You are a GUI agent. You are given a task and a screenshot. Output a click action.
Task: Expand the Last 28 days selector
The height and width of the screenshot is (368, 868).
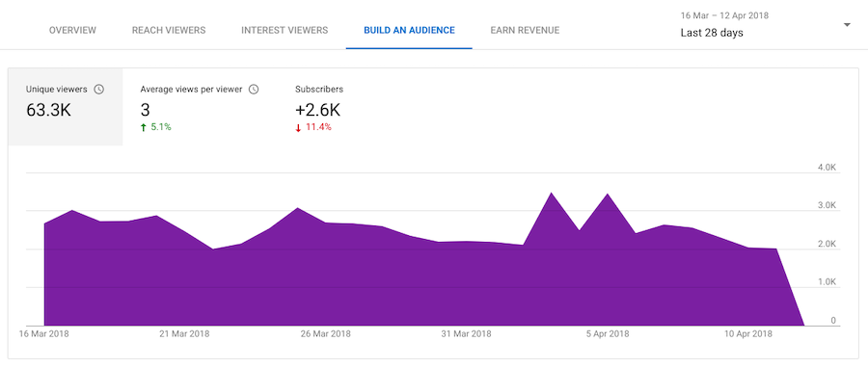[x=712, y=33]
